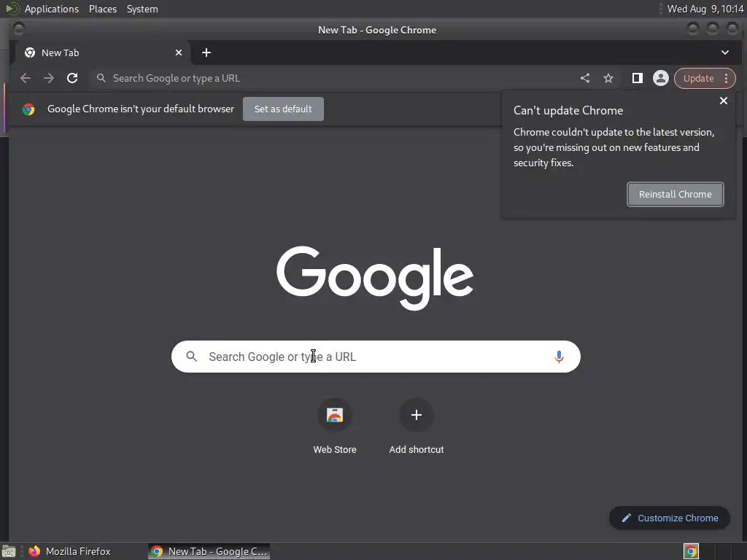
Task: Share this page via share icon
Action: click(585, 78)
